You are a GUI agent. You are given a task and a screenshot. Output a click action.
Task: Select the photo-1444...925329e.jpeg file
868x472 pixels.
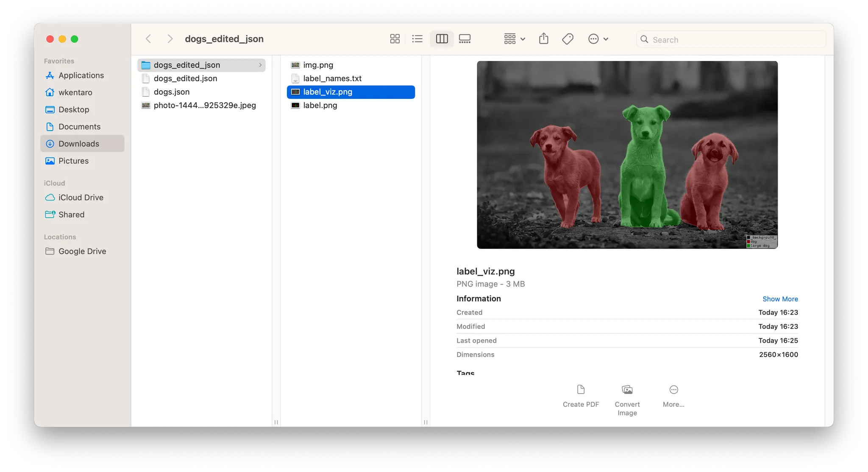[x=201, y=106]
